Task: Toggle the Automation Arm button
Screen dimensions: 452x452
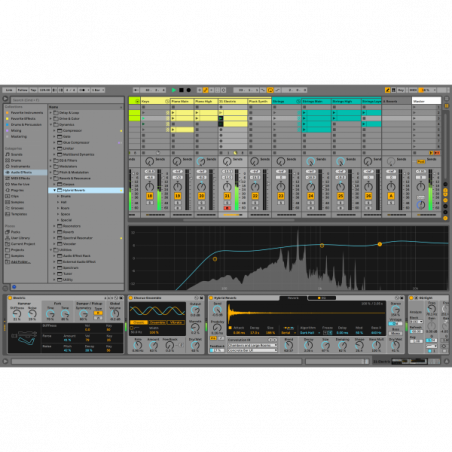Action: (x=206, y=90)
